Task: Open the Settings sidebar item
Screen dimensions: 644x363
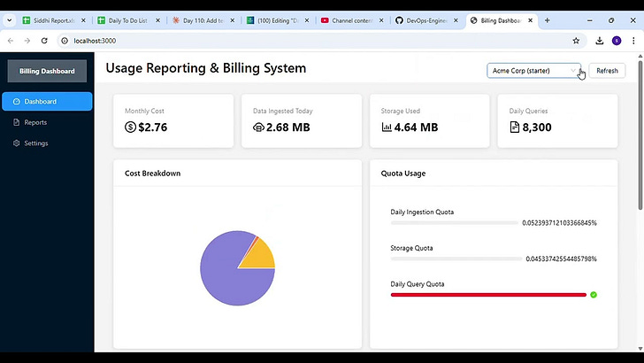Action: coord(47,143)
